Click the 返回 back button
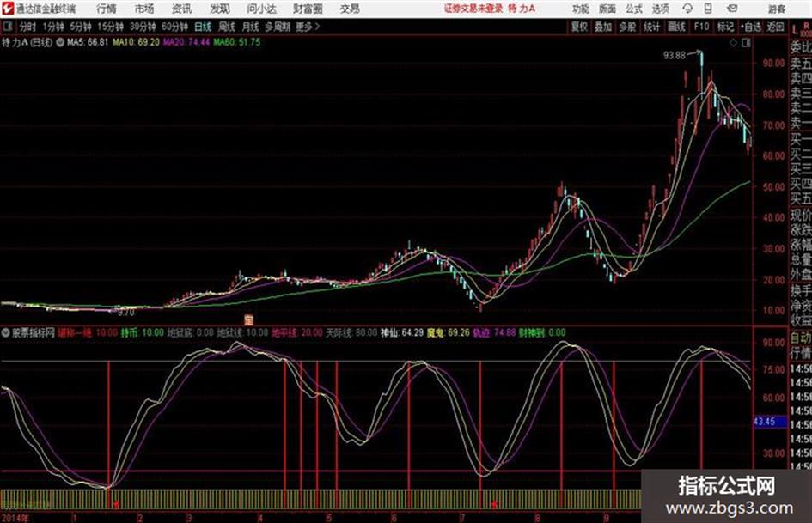This screenshot has width=812, height=523. point(775,27)
